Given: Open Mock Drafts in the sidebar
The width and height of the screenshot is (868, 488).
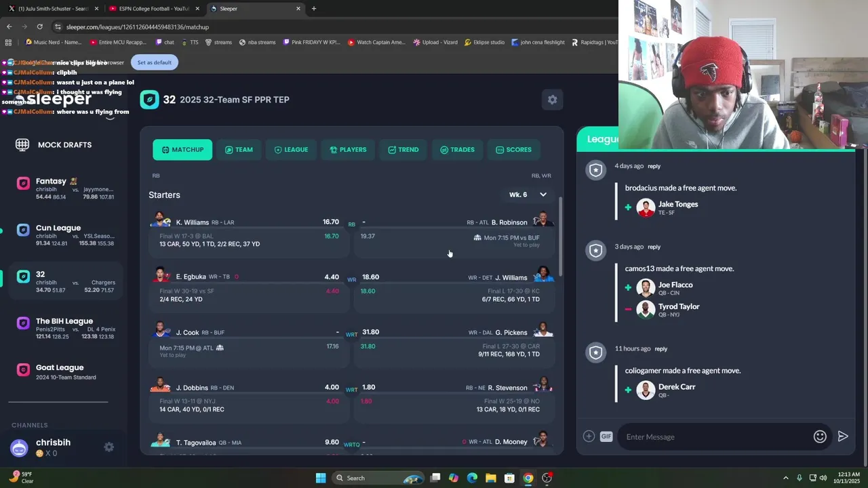Looking at the screenshot, I should pyautogui.click(x=54, y=144).
